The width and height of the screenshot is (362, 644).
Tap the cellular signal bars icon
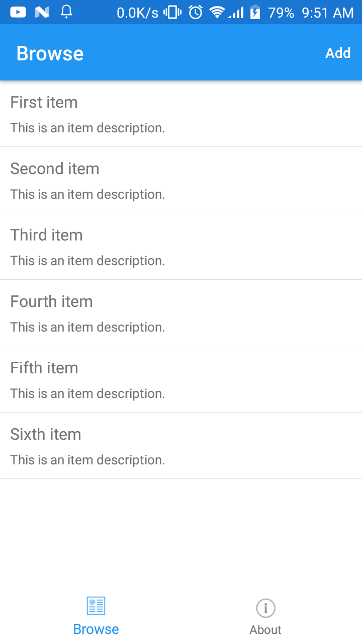[x=236, y=12]
